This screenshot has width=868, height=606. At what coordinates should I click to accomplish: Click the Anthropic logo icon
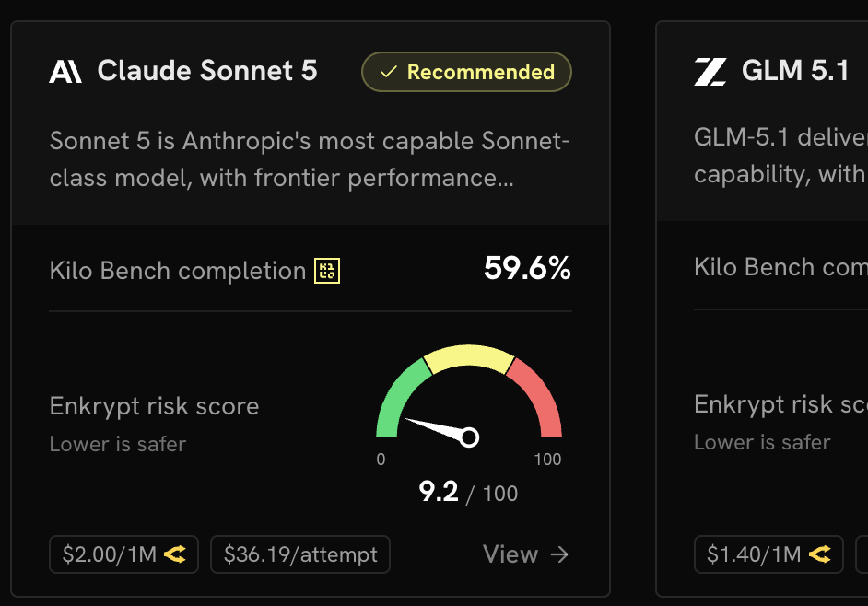coord(65,72)
